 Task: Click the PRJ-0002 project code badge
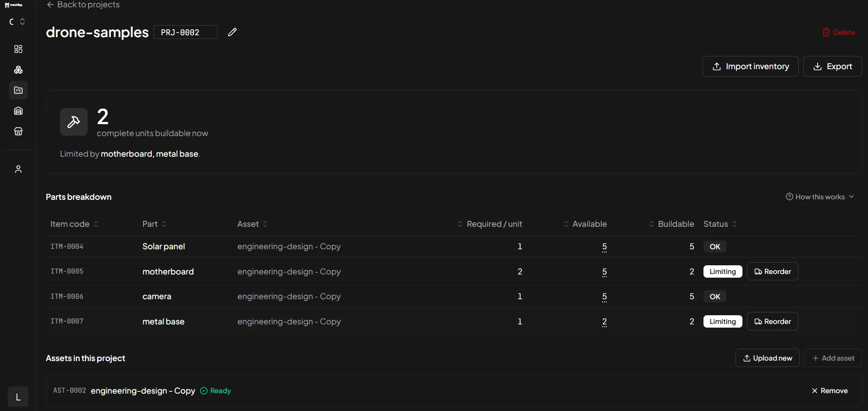pyautogui.click(x=186, y=32)
